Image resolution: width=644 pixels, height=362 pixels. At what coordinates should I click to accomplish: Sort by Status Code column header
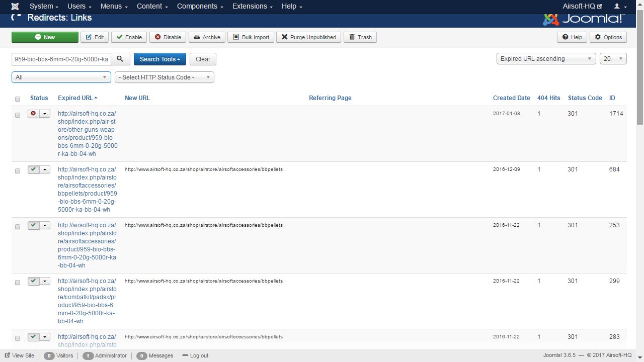(x=585, y=98)
